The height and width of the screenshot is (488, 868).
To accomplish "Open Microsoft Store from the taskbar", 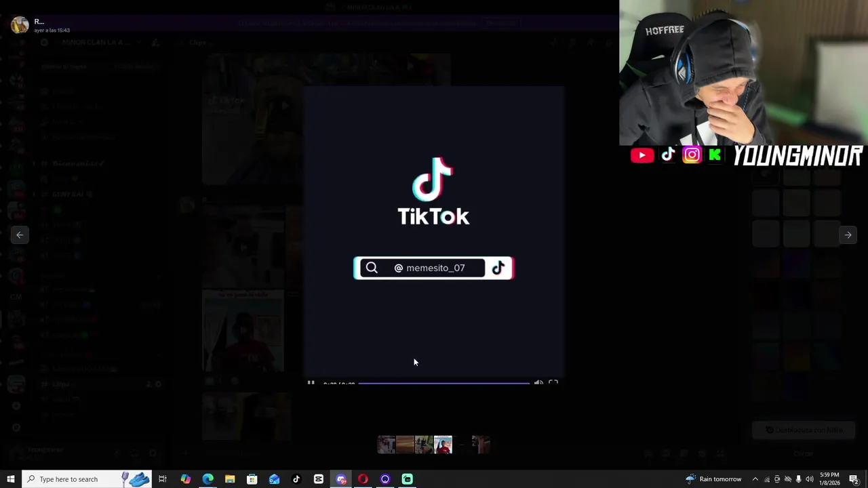I will 252,479.
